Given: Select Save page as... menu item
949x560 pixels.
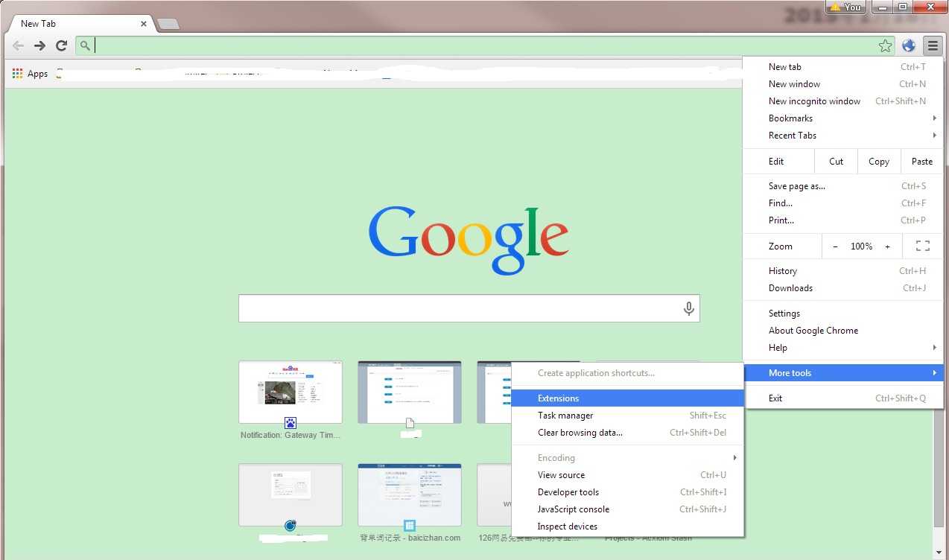Looking at the screenshot, I should click(x=843, y=186).
